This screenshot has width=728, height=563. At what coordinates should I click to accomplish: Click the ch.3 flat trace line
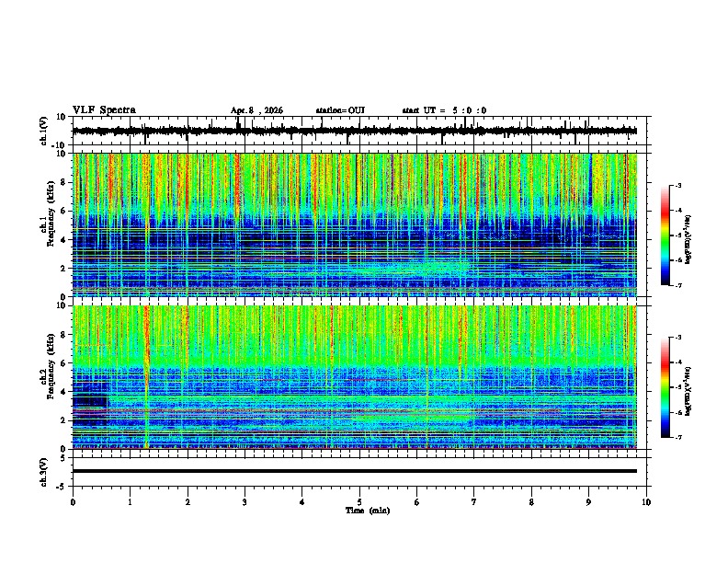point(355,471)
